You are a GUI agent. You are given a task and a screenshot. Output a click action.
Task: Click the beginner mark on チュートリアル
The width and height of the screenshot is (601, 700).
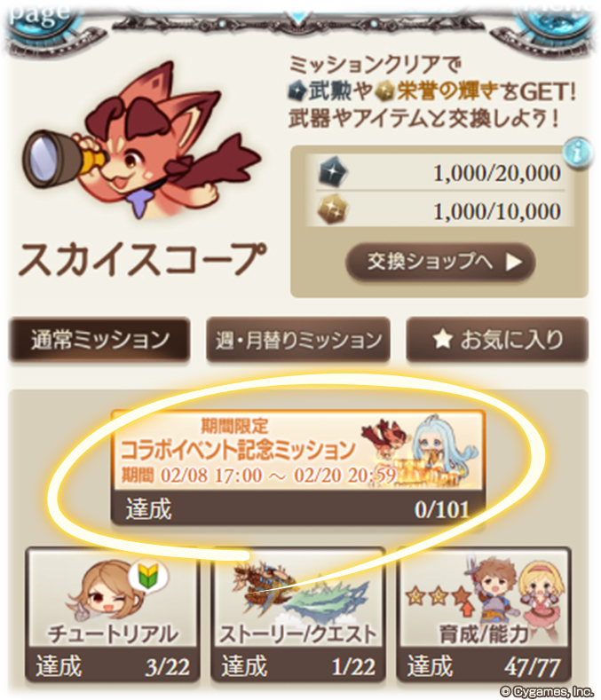(147, 577)
